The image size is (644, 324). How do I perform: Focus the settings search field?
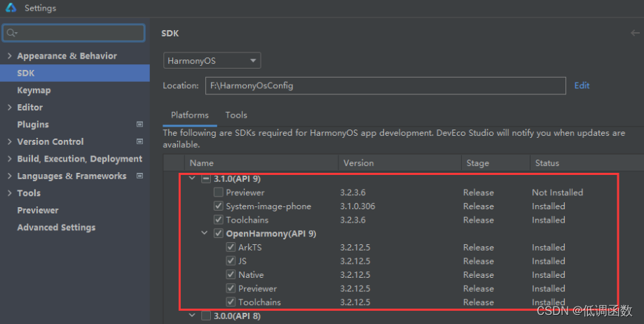pyautogui.click(x=74, y=33)
